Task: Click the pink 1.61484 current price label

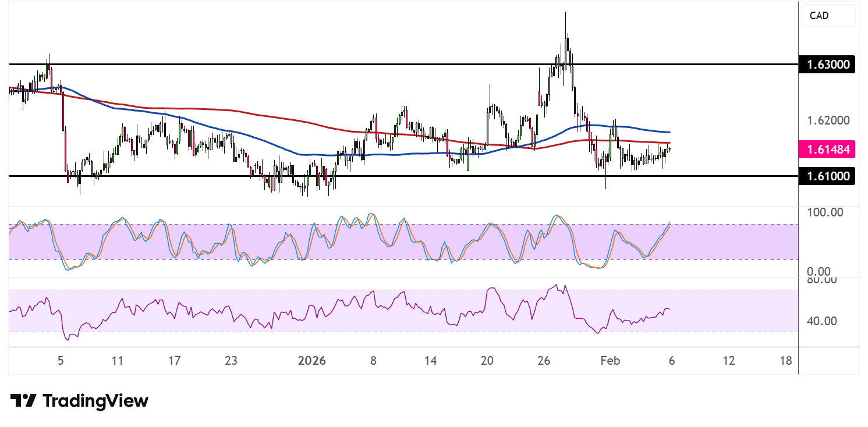Action: (828, 150)
